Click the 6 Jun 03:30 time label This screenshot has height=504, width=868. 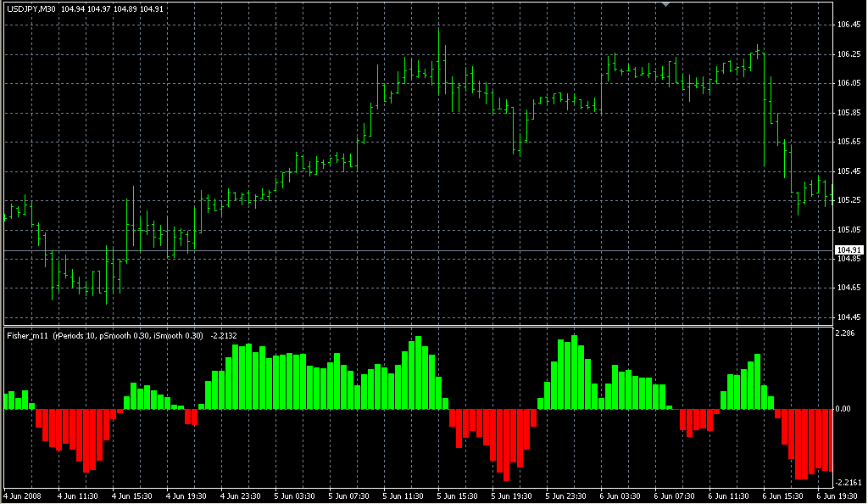point(620,496)
